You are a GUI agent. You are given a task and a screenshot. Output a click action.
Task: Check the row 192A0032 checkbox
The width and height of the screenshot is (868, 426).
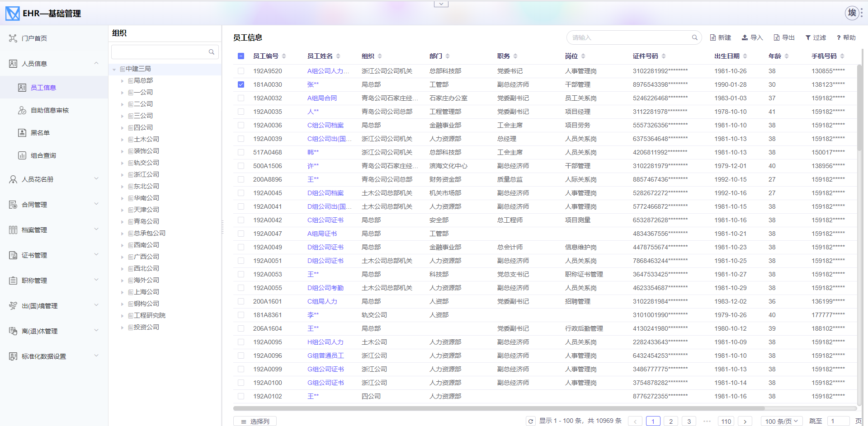pos(241,98)
